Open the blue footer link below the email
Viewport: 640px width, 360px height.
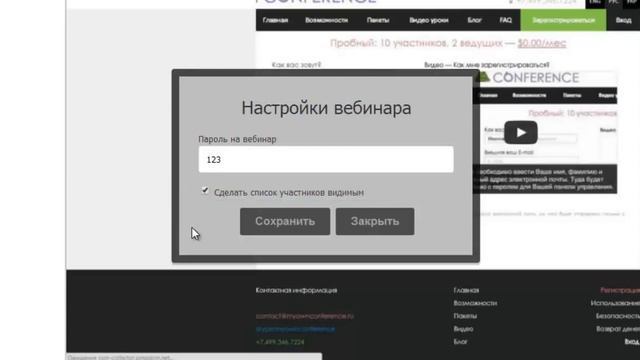[296, 329]
